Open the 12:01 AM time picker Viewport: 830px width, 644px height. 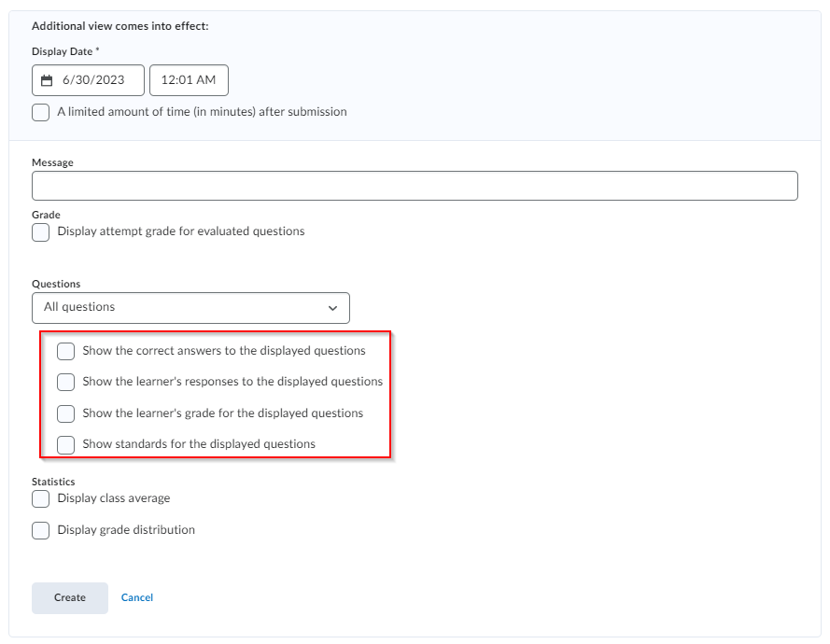pyautogui.click(x=189, y=80)
